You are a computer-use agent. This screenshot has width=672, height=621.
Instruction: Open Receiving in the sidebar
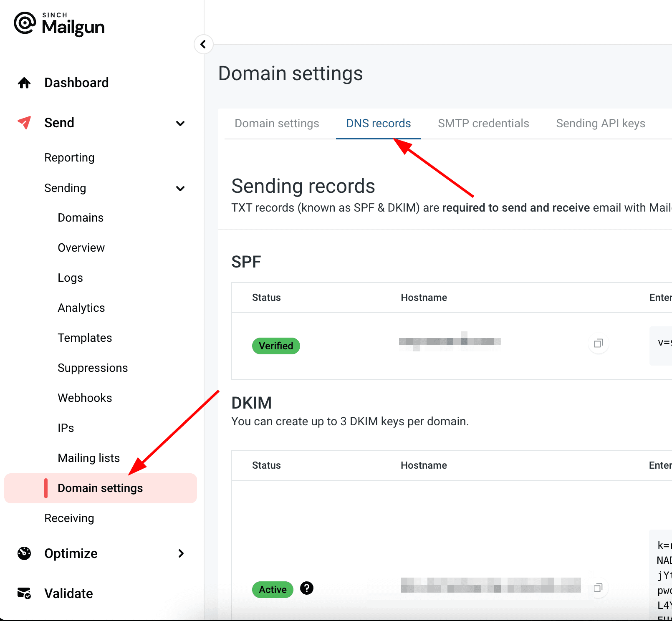pos(69,518)
